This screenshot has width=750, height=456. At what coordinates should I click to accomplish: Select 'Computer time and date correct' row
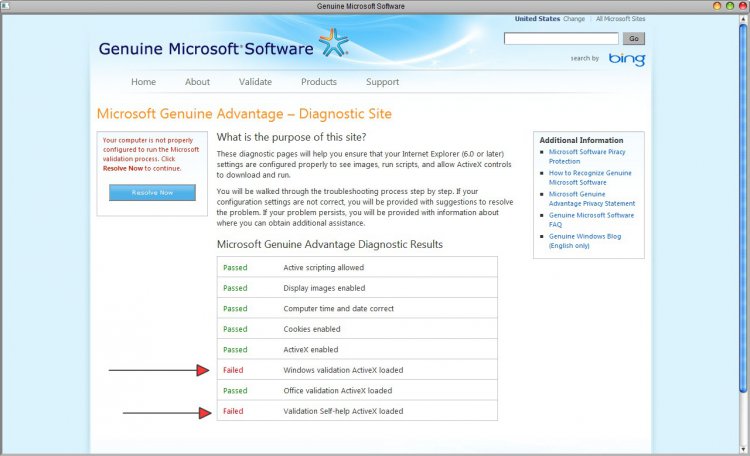357,308
